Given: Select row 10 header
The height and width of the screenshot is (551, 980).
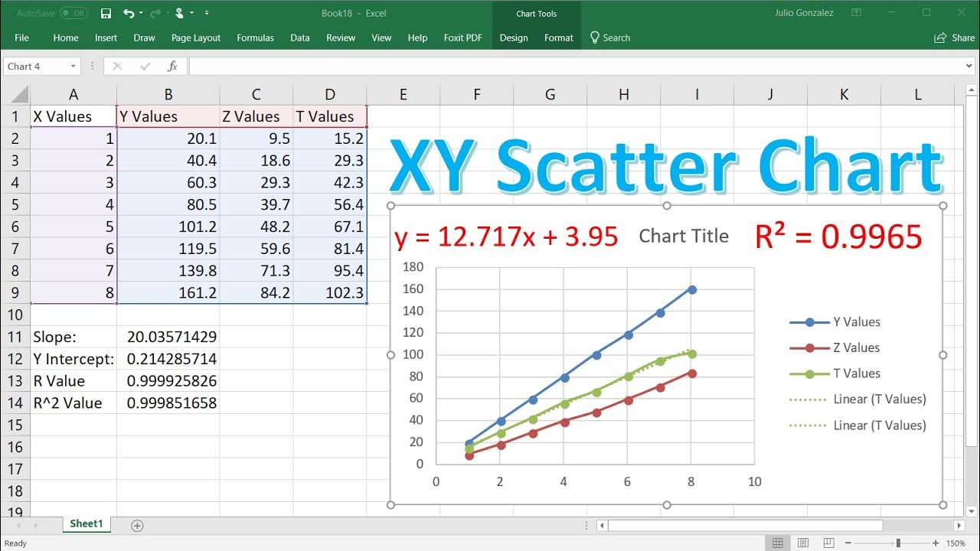Looking at the screenshot, I should (x=15, y=315).
